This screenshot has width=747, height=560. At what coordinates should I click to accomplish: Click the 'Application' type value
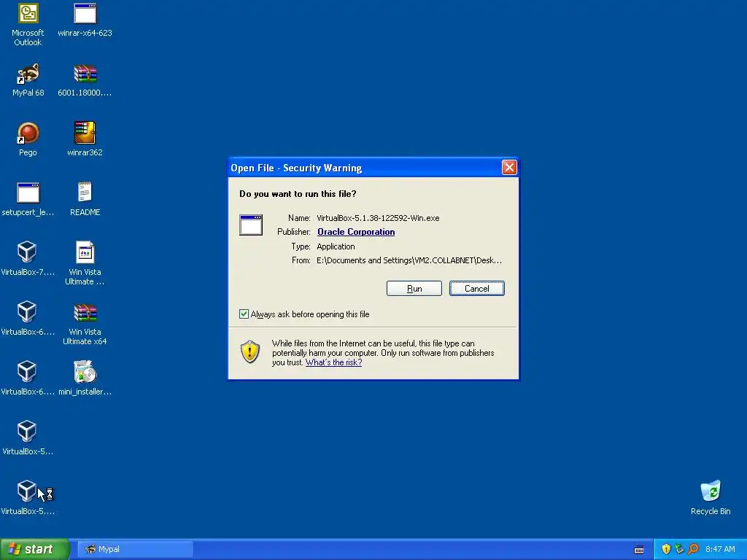click(336, 246)
